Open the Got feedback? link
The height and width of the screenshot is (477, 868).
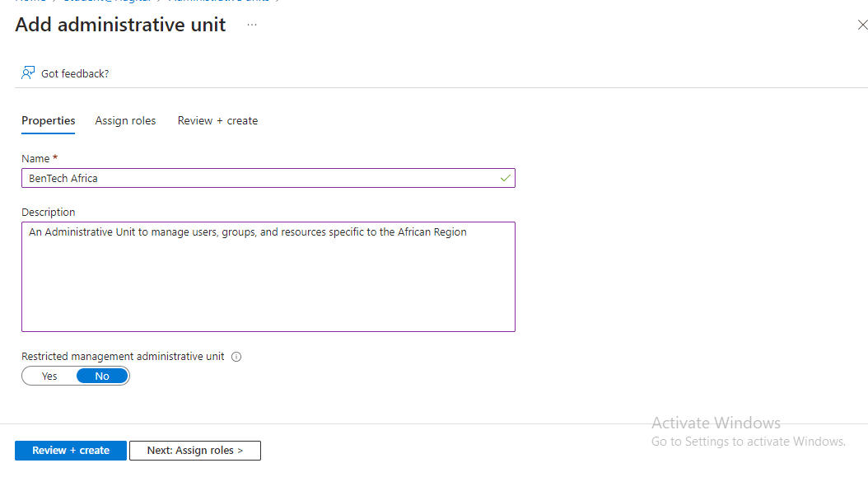click(75, 73)
